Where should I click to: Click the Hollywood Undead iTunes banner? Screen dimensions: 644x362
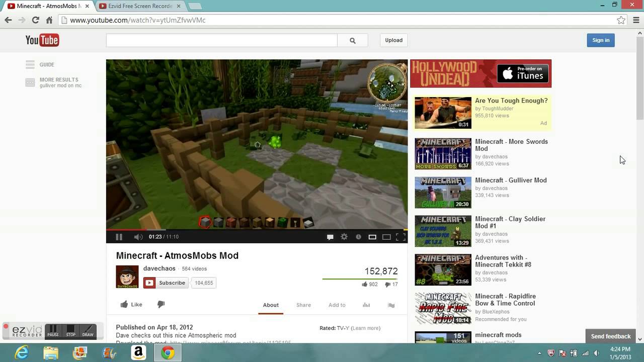pos(480,73)
